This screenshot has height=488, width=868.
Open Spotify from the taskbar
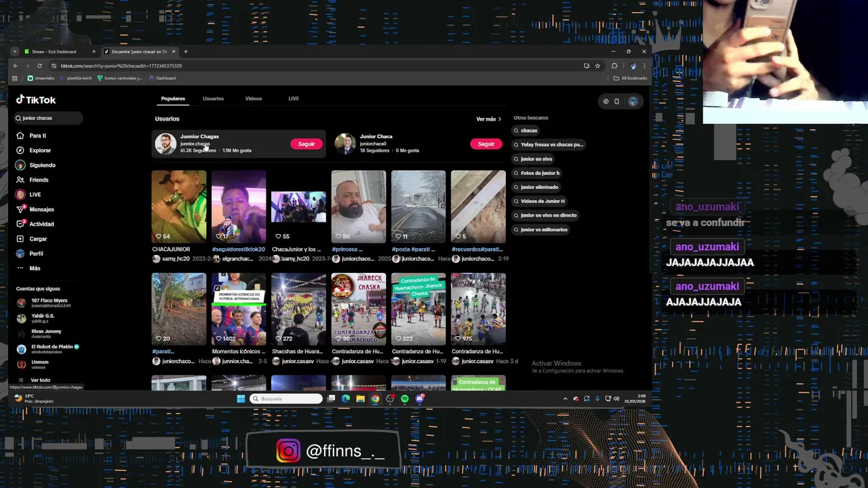405,399
